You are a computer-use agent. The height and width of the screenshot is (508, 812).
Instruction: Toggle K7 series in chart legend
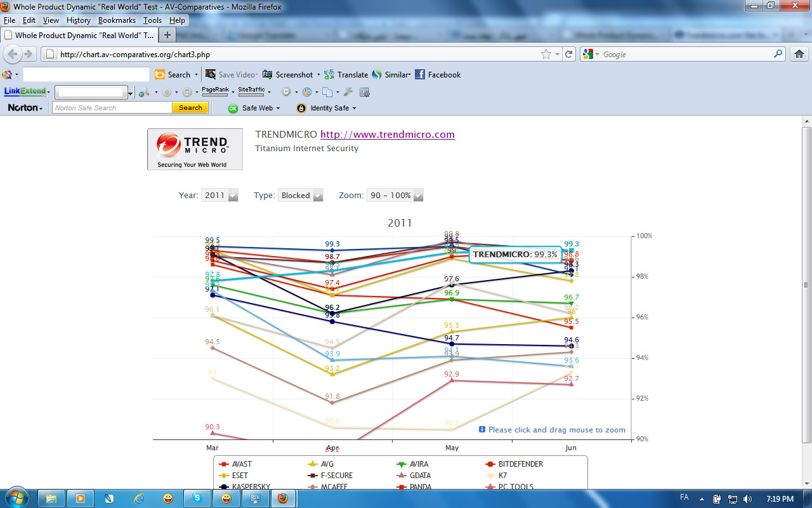(x=497, y=476)
